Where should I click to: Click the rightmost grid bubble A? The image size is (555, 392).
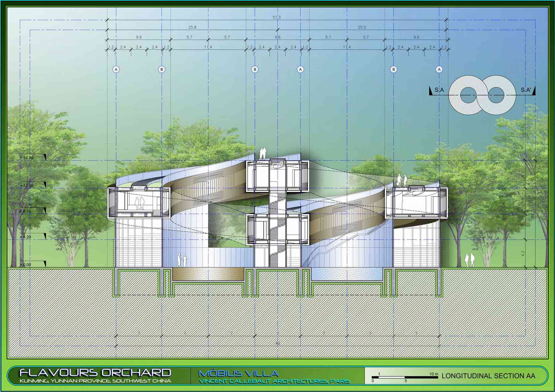pyautogui.click(x=439, y=69)
